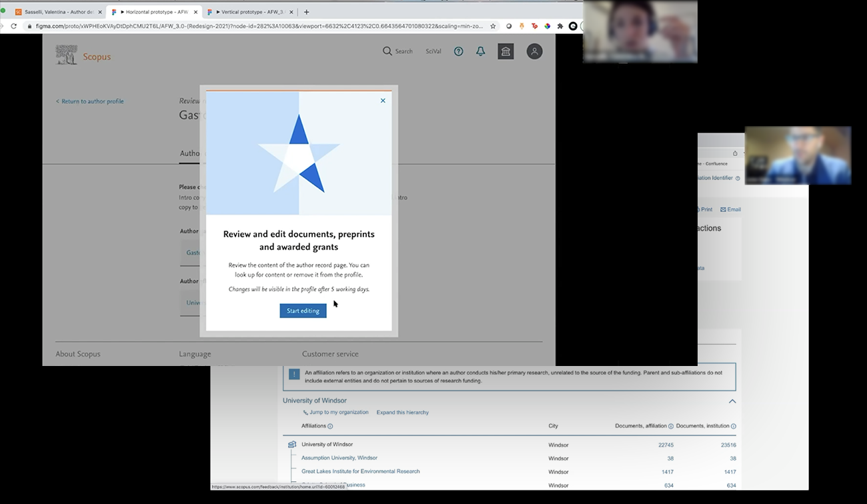Open 22745 affiliation documents count

point(666,445)
